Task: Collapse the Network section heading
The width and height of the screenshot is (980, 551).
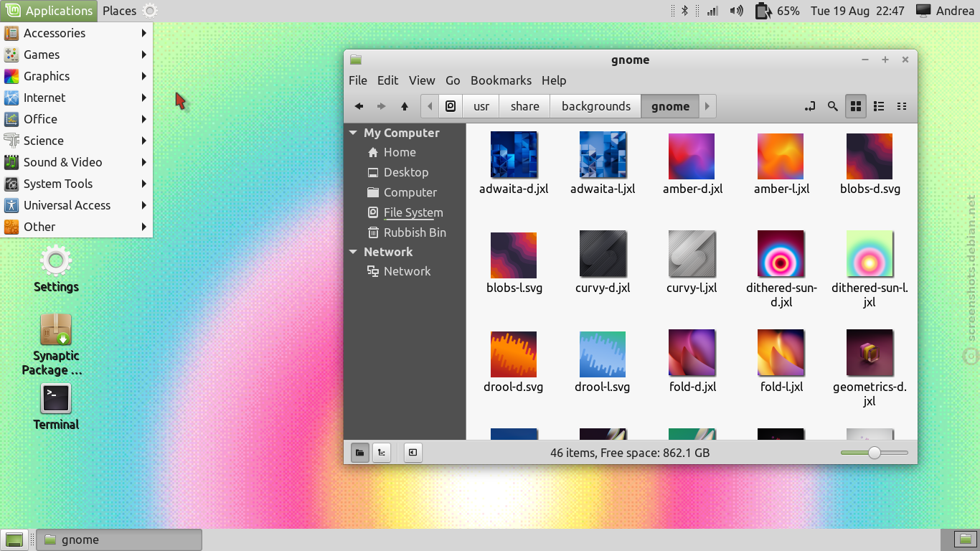Action: point(353,252)
